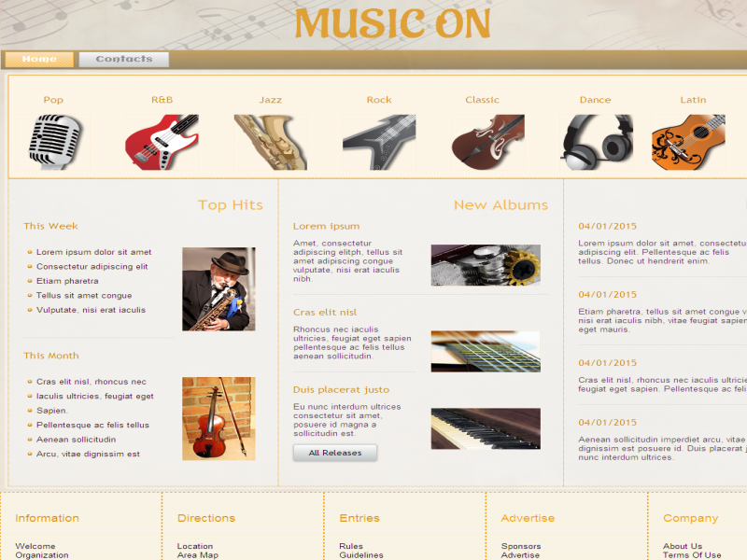The image size is (747, 560).
Task: Select the R&B red bass guitar icon
Action: [162, 142]
